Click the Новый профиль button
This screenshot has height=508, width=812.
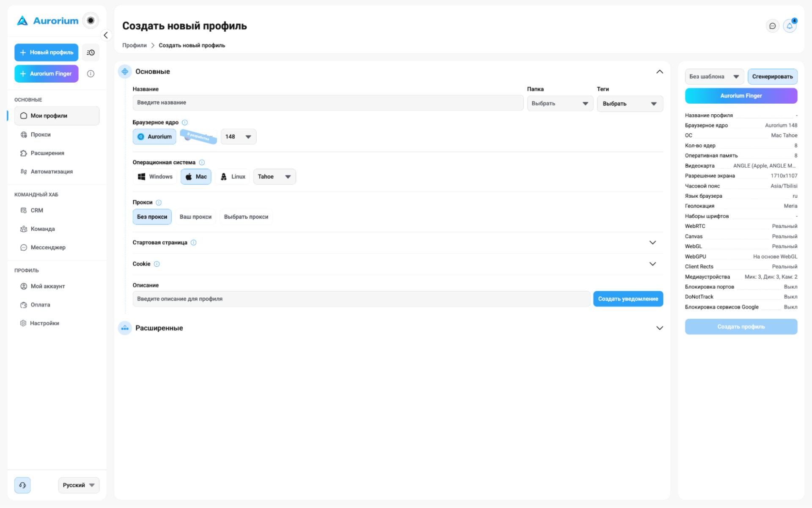pos(47,52)
